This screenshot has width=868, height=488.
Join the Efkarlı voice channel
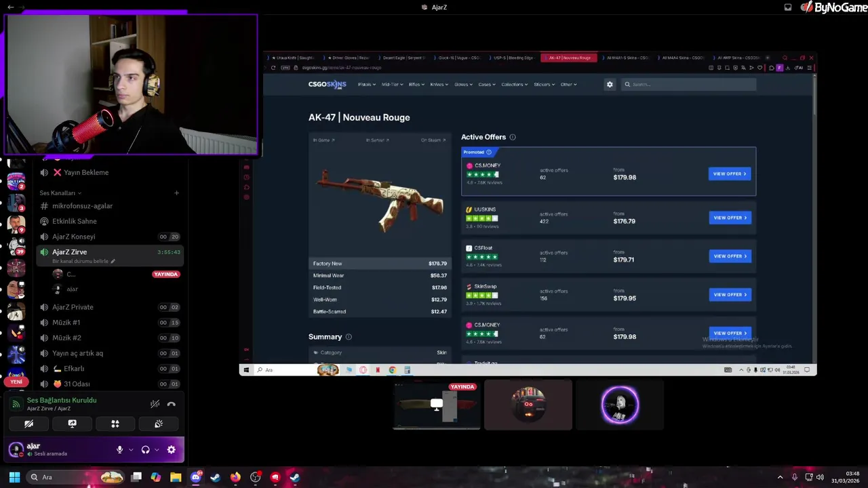coord(108,369)
